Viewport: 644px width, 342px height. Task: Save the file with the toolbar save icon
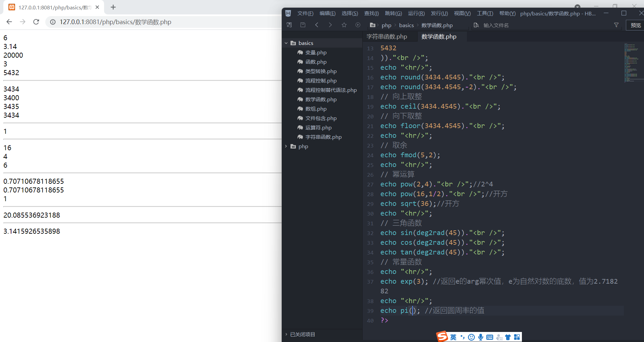pyautogui.click(x=303, y=25)
